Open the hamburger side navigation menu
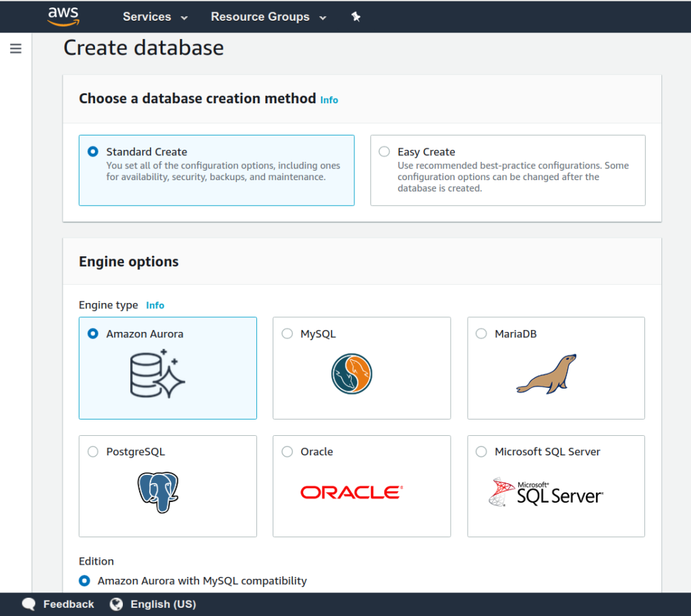The height and width of the screenshot is (616, 691). tap(16, 49)
